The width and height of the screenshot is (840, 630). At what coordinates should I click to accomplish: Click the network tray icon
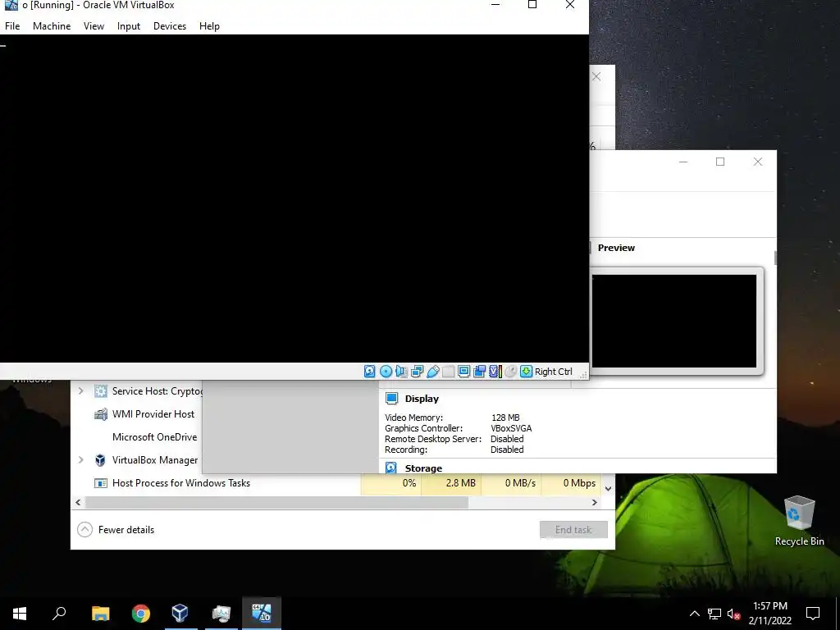pyautogui.click(x=714, y=614)
